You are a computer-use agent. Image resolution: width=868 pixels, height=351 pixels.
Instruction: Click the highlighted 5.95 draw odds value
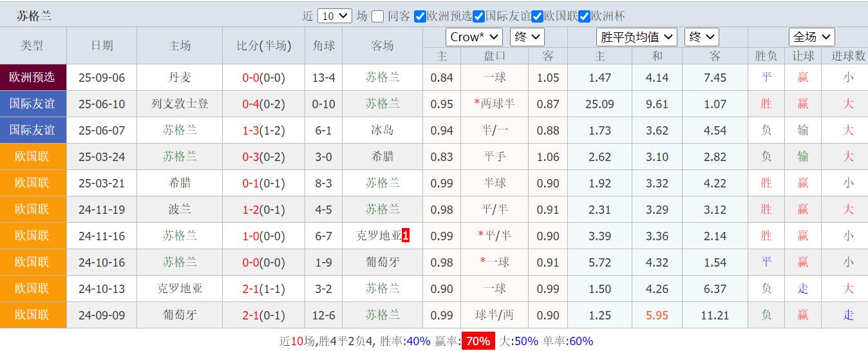(x=657, y=315)
